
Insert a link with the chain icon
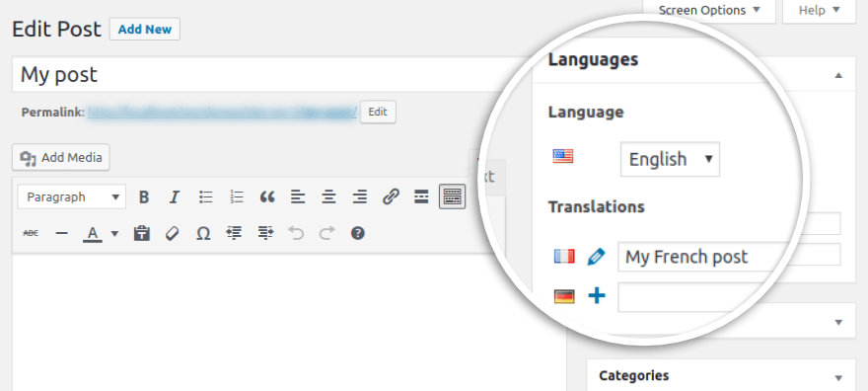tap(391, 197)
